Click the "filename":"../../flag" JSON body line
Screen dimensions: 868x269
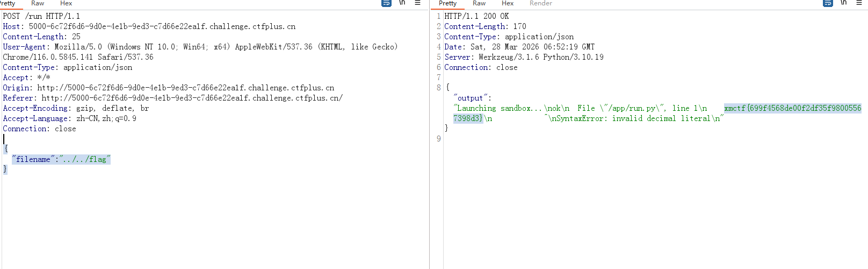(61, 159)
